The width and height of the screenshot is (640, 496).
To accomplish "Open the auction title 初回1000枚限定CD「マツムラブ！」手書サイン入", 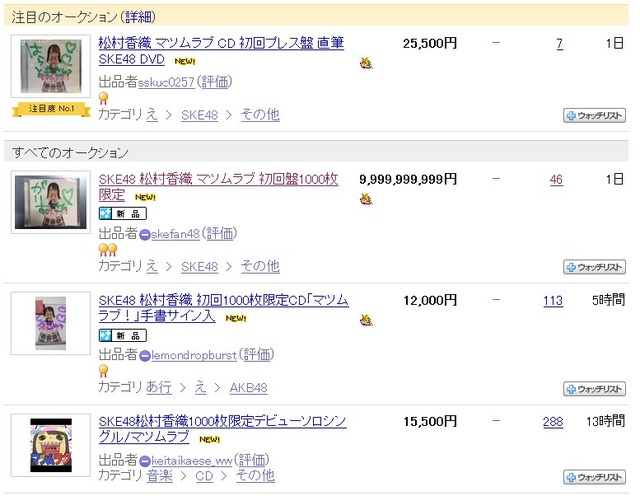I will pos(223,308).
